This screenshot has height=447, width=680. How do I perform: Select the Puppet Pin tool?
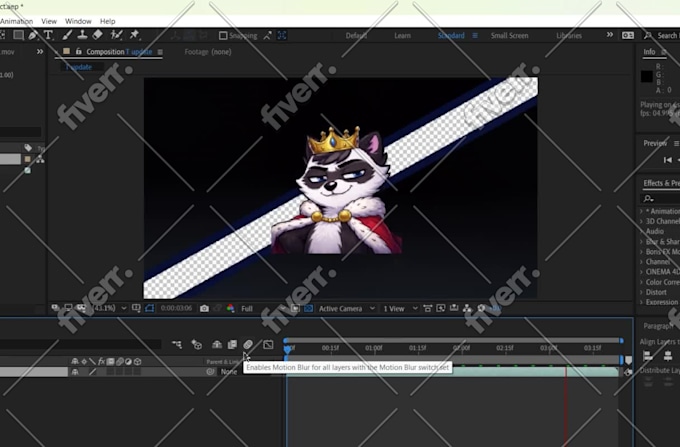[x=134, y=35]
